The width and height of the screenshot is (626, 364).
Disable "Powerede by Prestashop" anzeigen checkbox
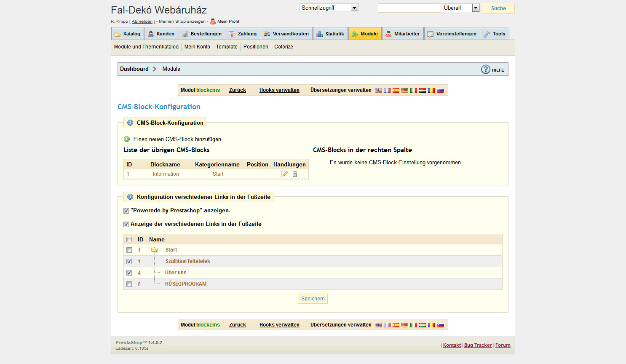coord(126,211)
